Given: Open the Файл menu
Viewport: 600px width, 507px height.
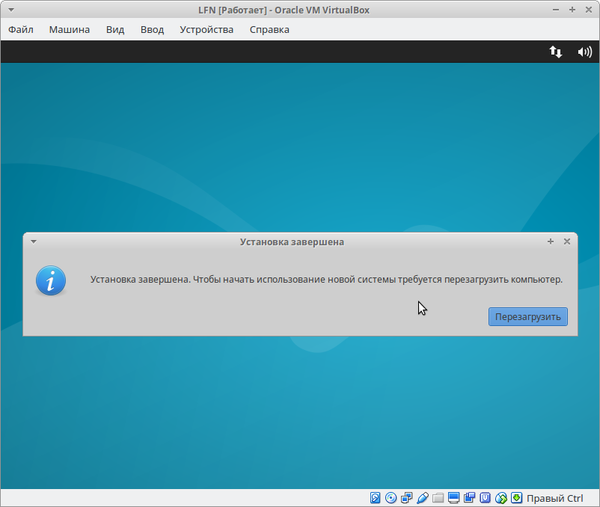Looking at the screenshot, I should click(x=20, y=29).
